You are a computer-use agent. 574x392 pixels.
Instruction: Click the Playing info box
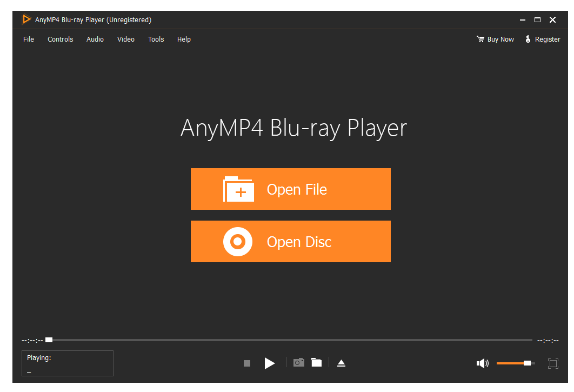coord(68,363)
